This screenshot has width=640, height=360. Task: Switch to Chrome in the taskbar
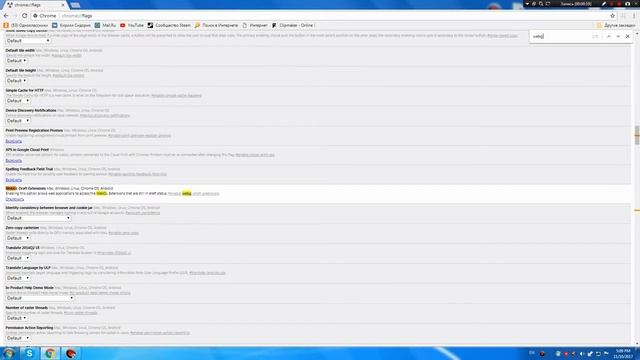coord(50,353)
